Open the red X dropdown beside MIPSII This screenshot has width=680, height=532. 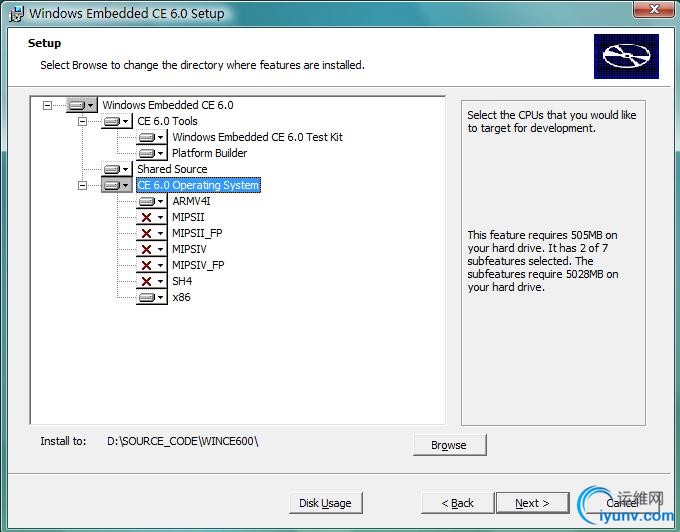pyautogui.click(x=152, y=217)
